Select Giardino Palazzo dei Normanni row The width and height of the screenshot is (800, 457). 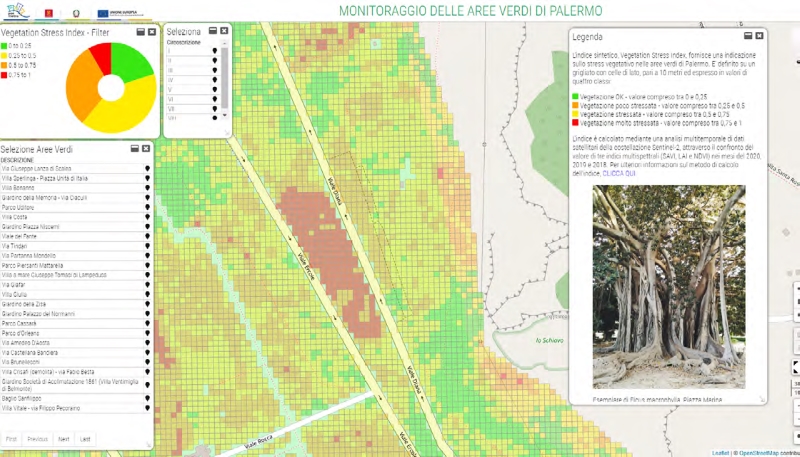77,314
